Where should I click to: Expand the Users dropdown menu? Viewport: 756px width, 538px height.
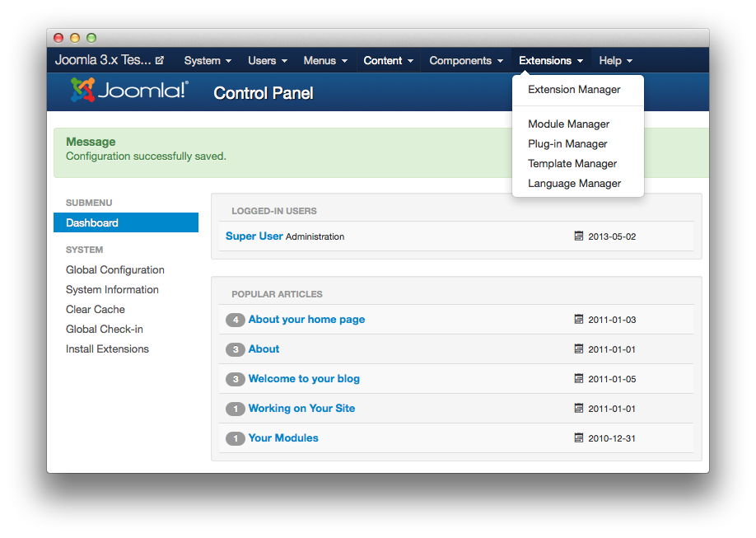[268, 60]
